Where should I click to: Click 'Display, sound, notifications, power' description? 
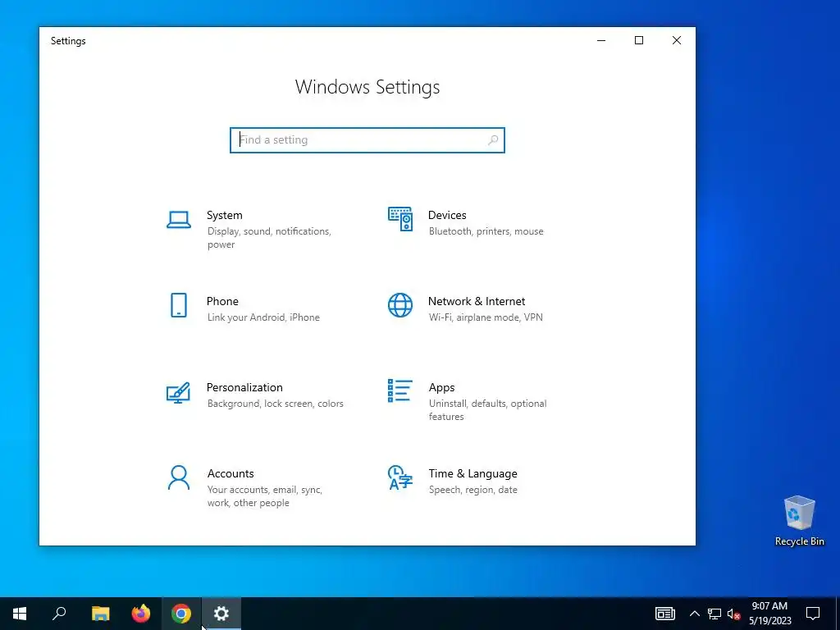(269, 238)
